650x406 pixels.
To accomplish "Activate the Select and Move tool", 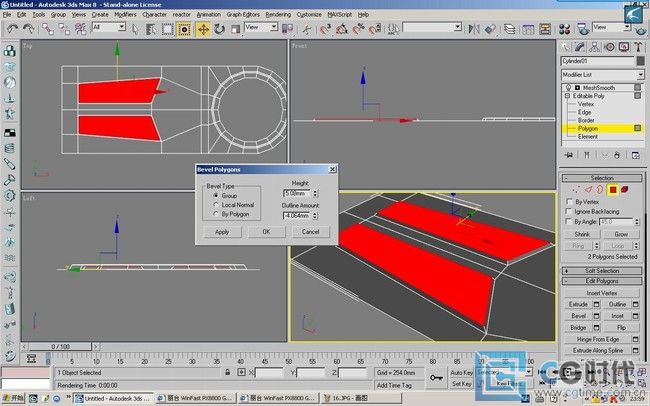I will (203, 29).
